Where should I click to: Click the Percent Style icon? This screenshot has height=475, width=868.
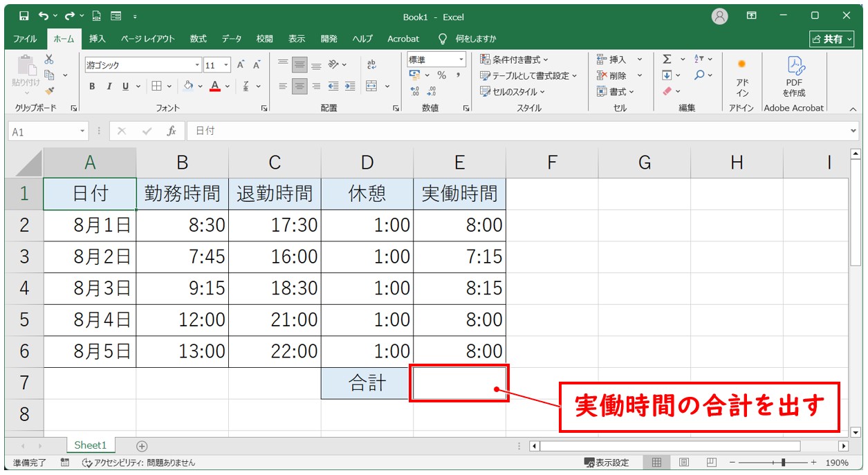coord(441,75)
